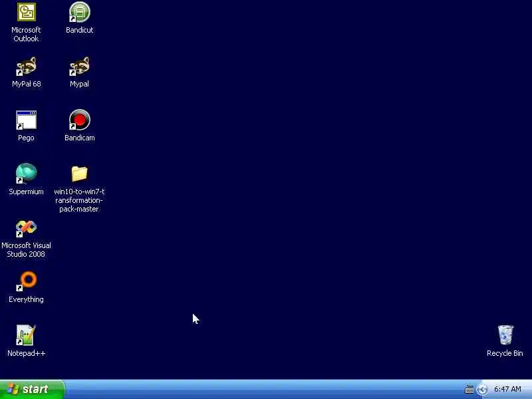
Task: Select the Microsoft Outlook desktop icon
Action: (26, 12)
